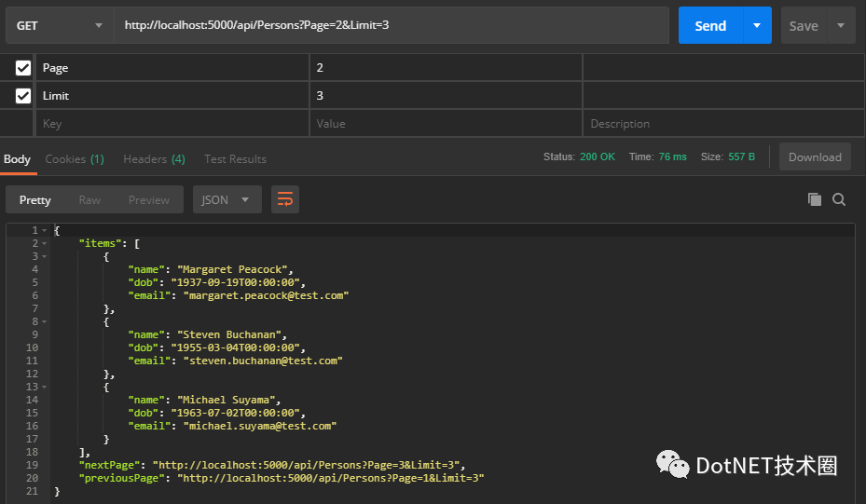Click the "1937-09-19T00:00:00" dob value

coord(235,282)
